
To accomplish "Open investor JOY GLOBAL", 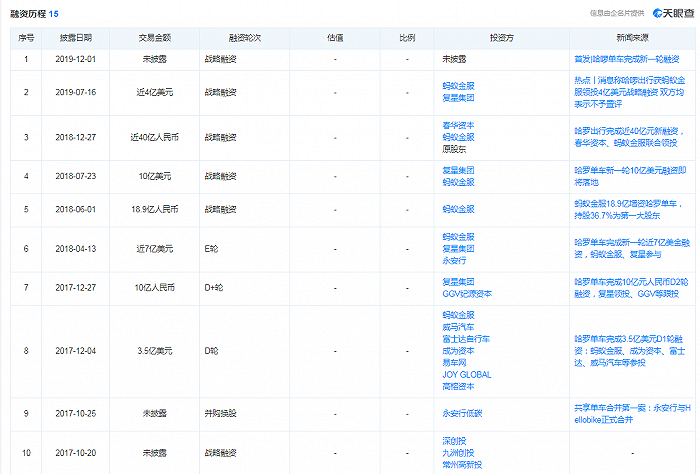I will pos(467,375).
